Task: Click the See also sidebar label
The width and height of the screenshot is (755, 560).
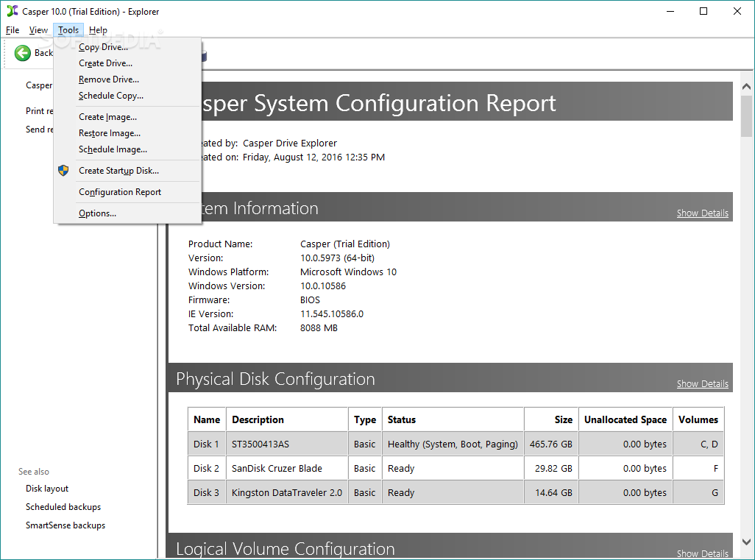Action: point(34,472)
